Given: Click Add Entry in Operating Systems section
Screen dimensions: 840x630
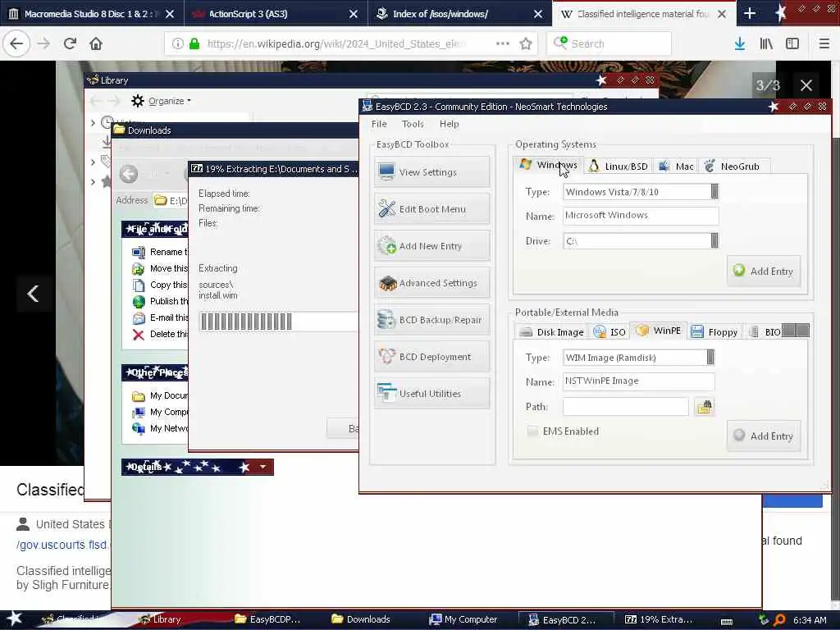Looking at the screenshot, I should pos(764,271).
